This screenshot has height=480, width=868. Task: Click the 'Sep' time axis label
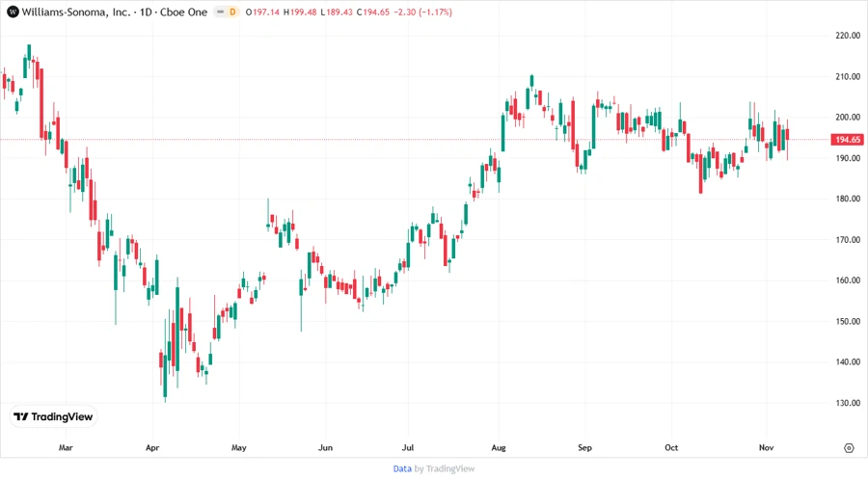pos(585,447)
